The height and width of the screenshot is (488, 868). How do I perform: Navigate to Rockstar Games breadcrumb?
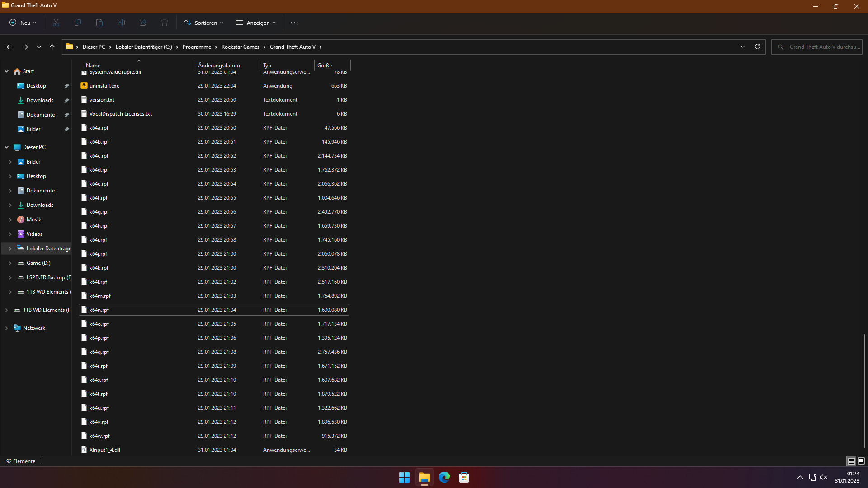(240, 47)
